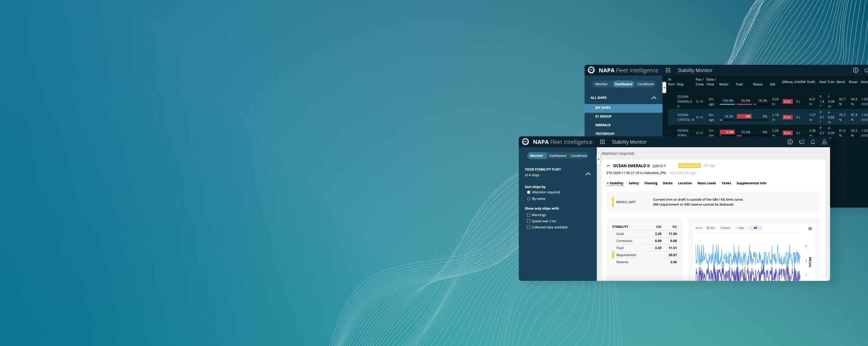Open the Stability tab of OCEAN EMERALD II
This screenshot has width=868, height=346.
[616, 183]
